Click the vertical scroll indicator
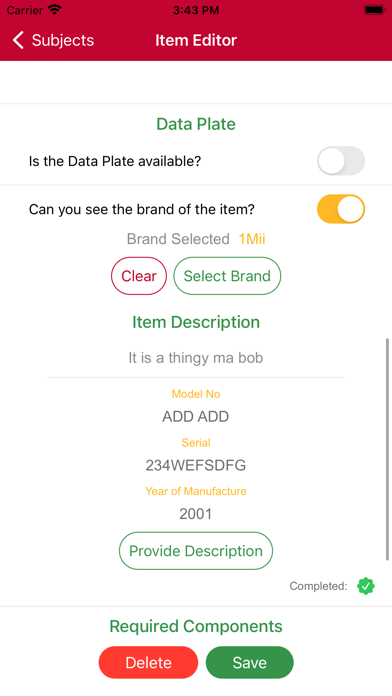Image resolution: width=392 pixels, height=696 pixels. pos(388,449)
